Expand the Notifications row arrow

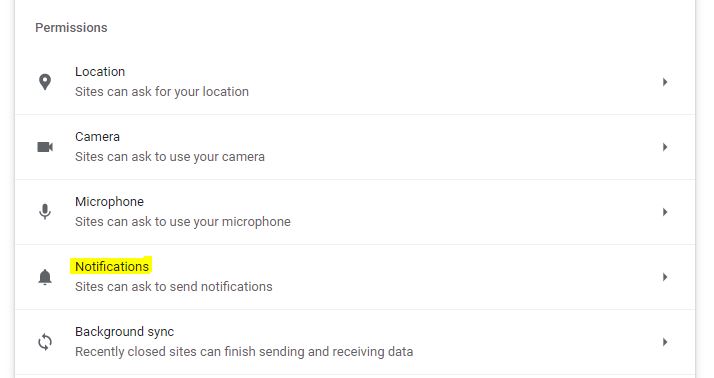[665, 277]
